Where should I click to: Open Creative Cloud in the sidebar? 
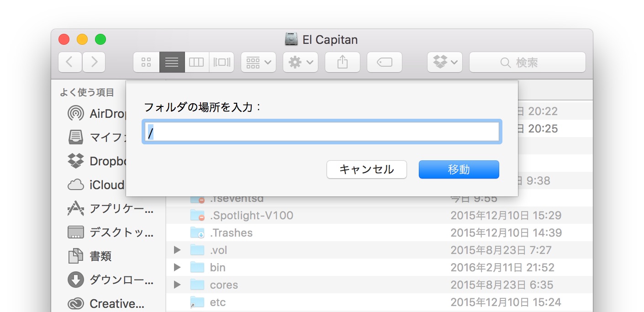(x=106, y=304)
